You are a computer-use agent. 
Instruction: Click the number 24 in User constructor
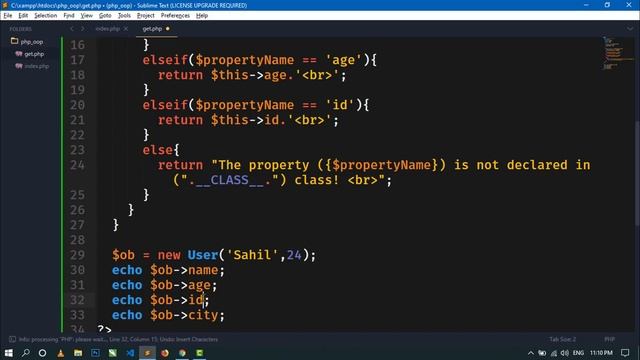click(x=294, y=255)
